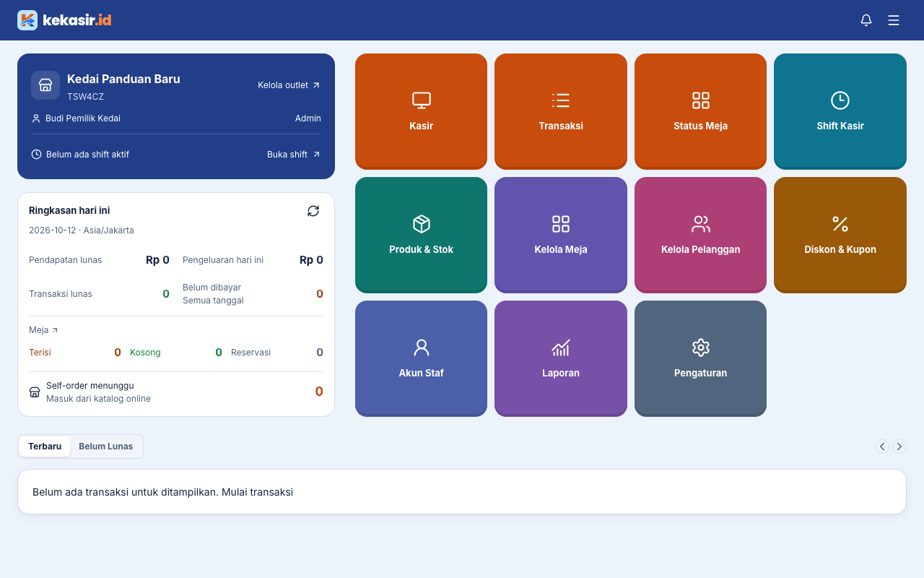Open the Laporan chart tile

coord(561,358)
